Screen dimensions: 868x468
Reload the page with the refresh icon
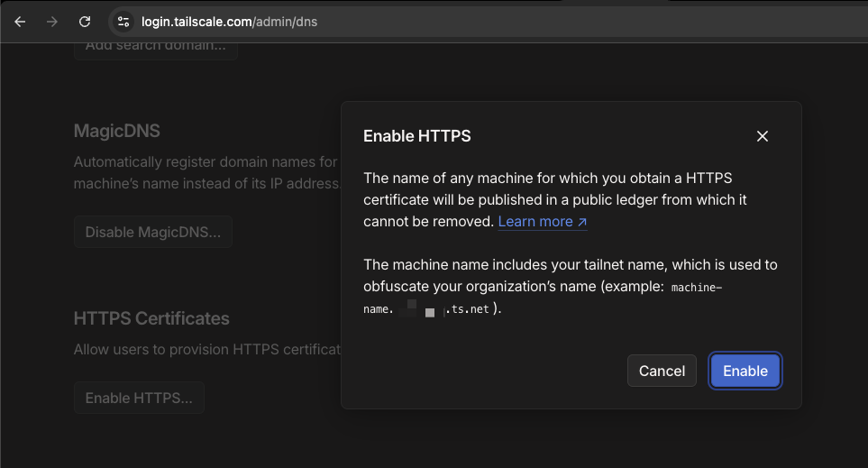pyautogui.click(x=84, y=22)
